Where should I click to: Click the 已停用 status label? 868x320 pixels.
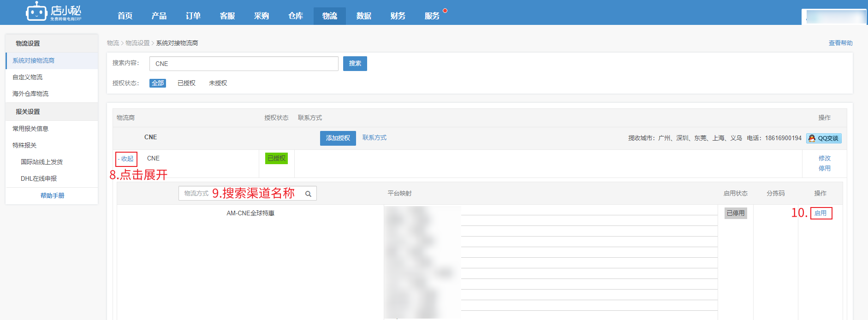[736, 213]
